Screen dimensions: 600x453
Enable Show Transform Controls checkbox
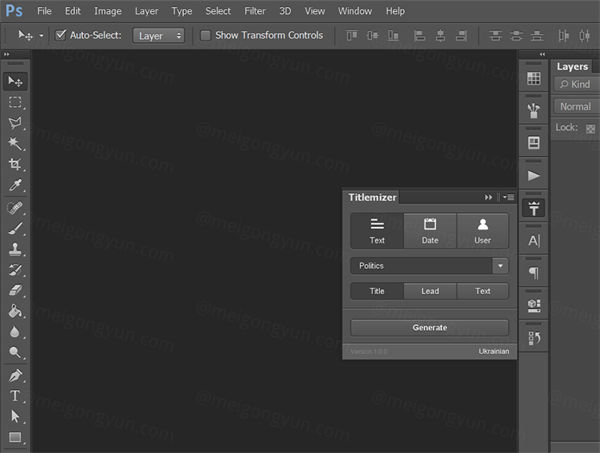pyautogui.click(x=206, y=35)
